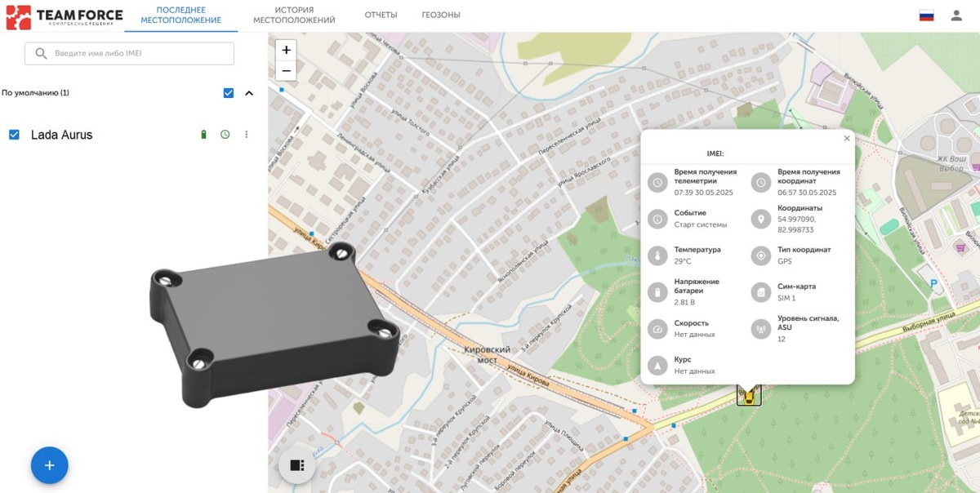Collapse the По умолчанию group chevron
The image size is (980, 493).
coord(249,93)
